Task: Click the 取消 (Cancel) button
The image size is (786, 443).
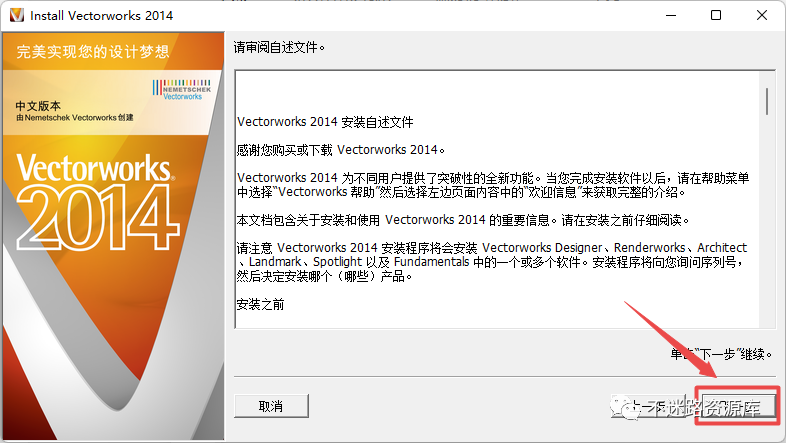Action: pyautogui.click(x=271, y=406)
